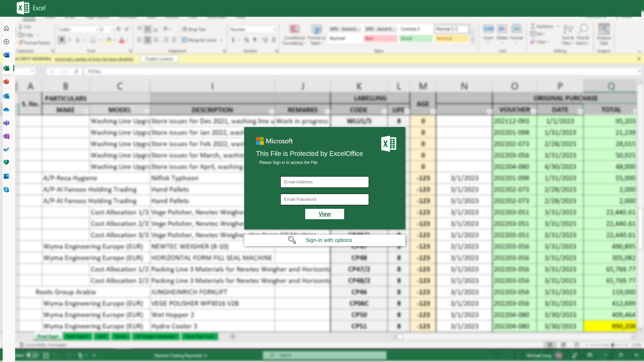Click the fill color bucket icon
Screen dimensions: 644x362
coord(109,40)
